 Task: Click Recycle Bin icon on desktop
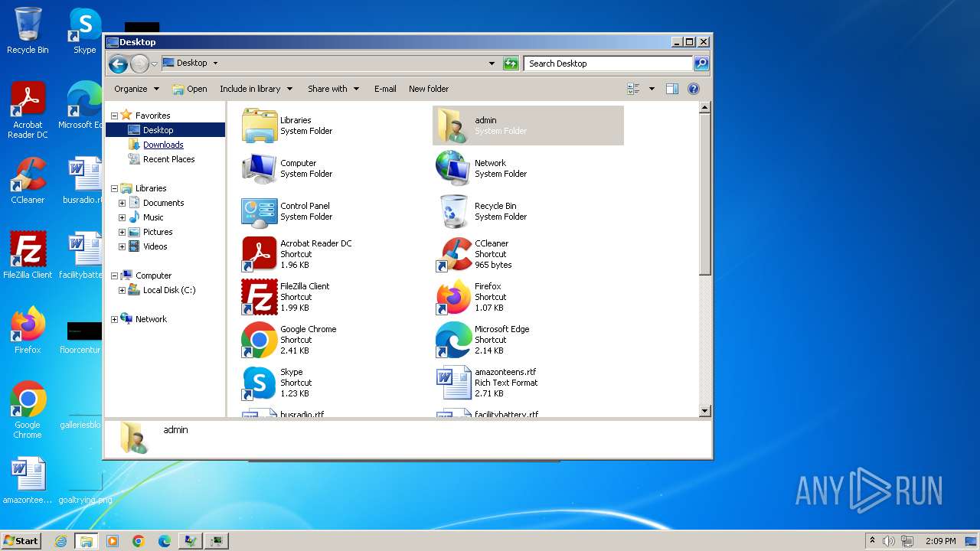click(x=28, y=23)
